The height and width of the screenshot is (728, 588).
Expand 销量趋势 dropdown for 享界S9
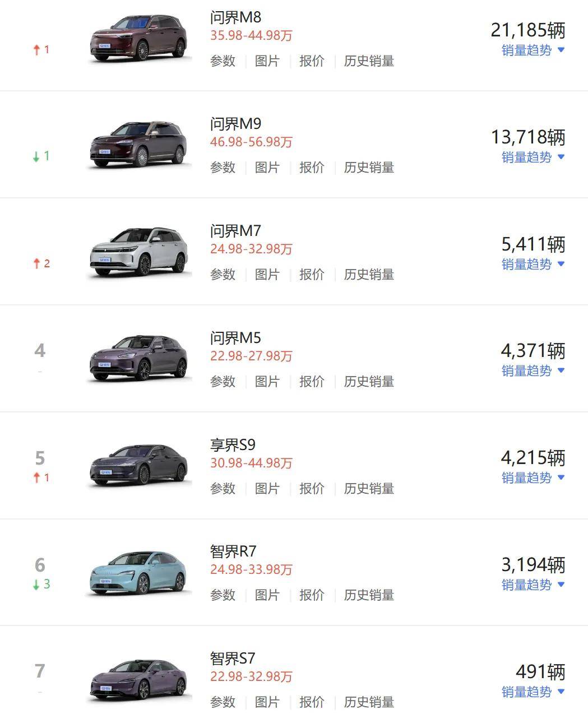coord(533,478)
